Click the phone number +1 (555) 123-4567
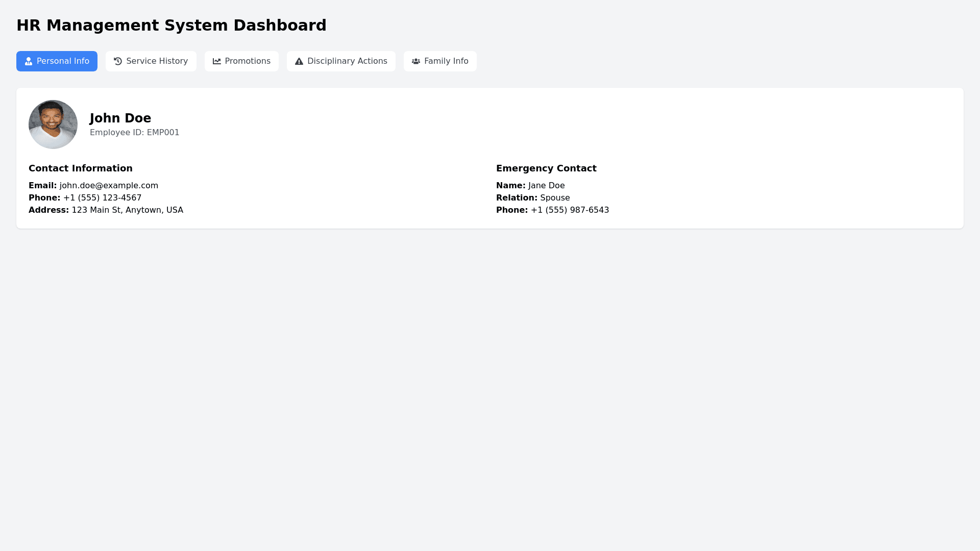Viewport: 980px width, 551px height. click(102, 198)
